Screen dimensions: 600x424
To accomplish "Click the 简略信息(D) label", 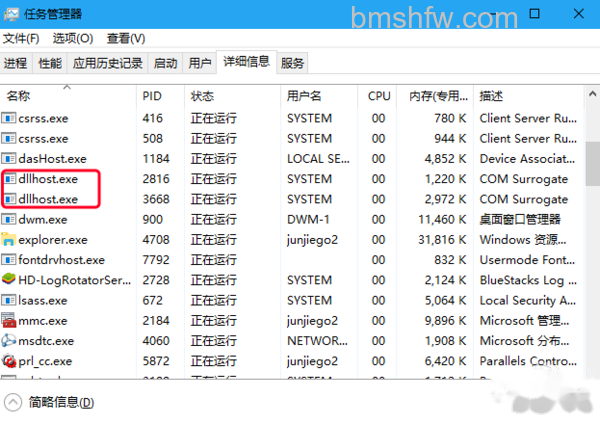I will pos(61,402).
